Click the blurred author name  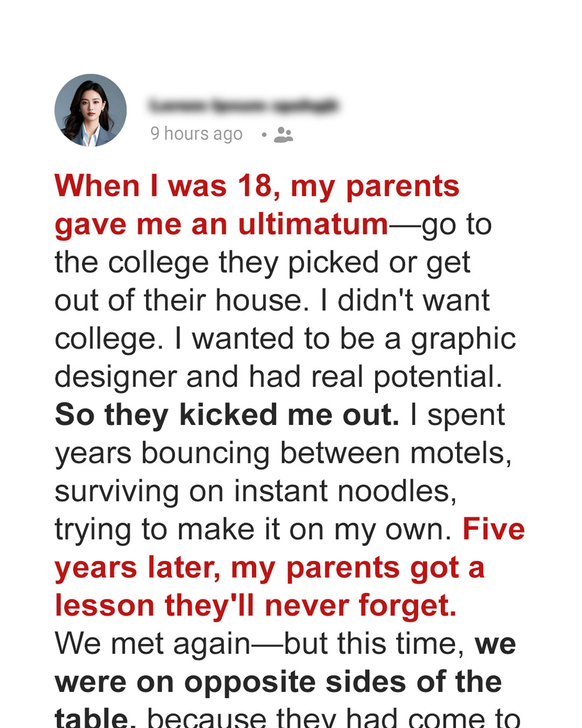(244, 105)
